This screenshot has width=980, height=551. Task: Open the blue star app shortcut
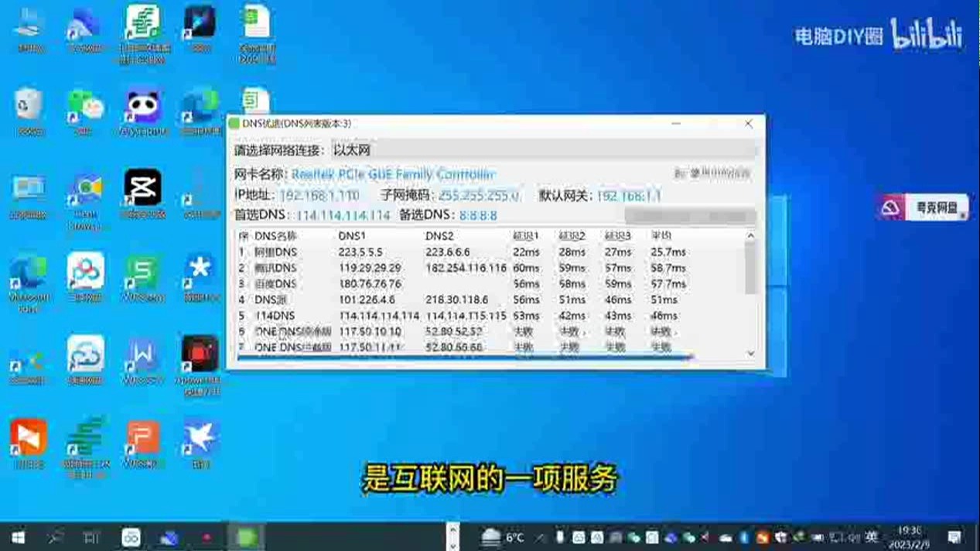200,276
